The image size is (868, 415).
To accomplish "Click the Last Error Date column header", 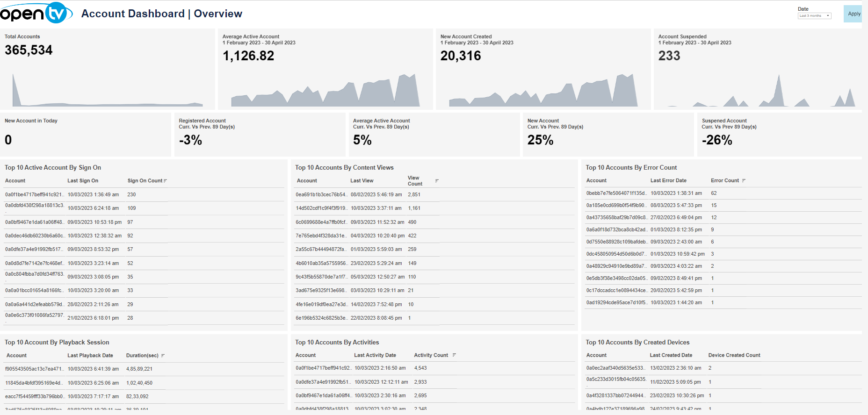I will 668,180.
